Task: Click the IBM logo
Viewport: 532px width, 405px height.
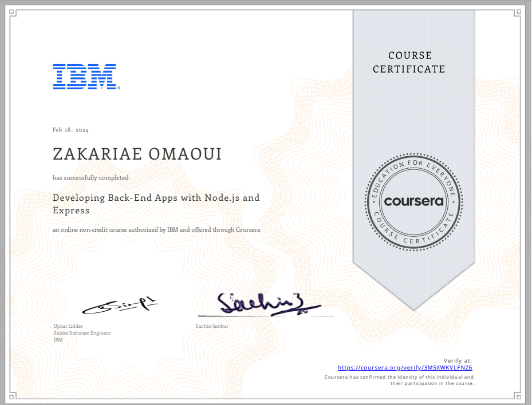Action: [x=86, y=77]
